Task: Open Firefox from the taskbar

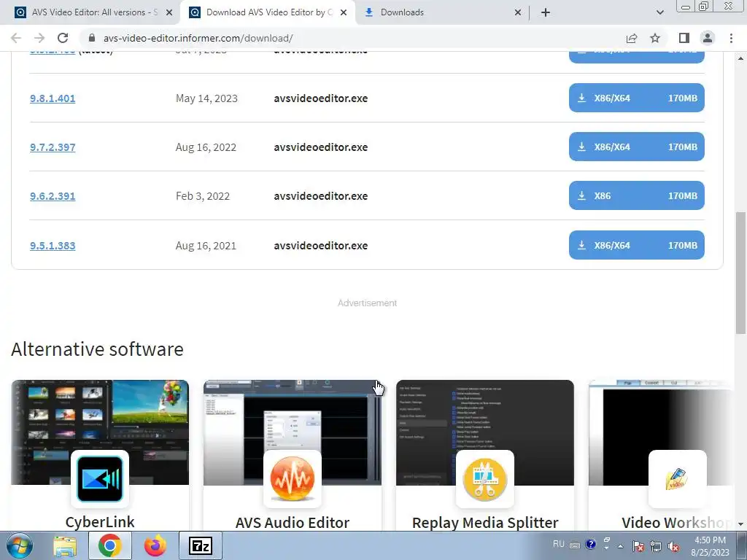Action: point(155,545)
